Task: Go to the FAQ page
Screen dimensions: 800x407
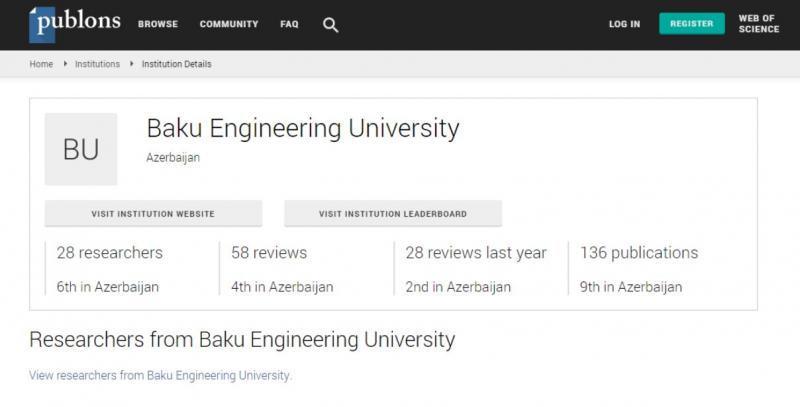Action: tap(289, 24)
